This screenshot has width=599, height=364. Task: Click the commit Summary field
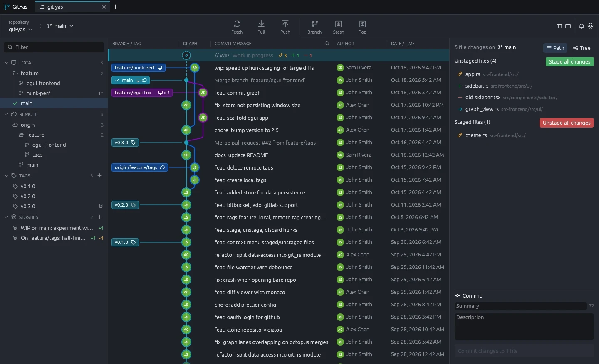click(520, 306)
